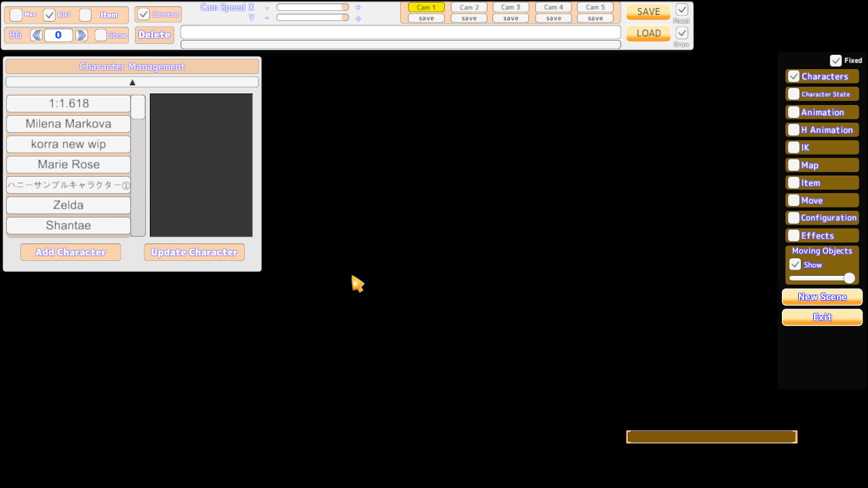
Task: Decrease Cam Speed Y with minus
Action: coord(267,18)
